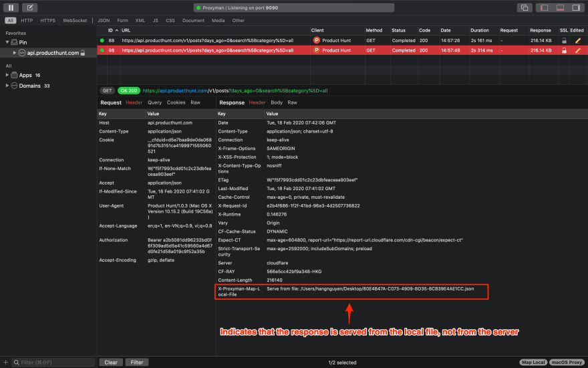
Task: Click Product Hunt client icon in row 98
Action: [317, 50]
